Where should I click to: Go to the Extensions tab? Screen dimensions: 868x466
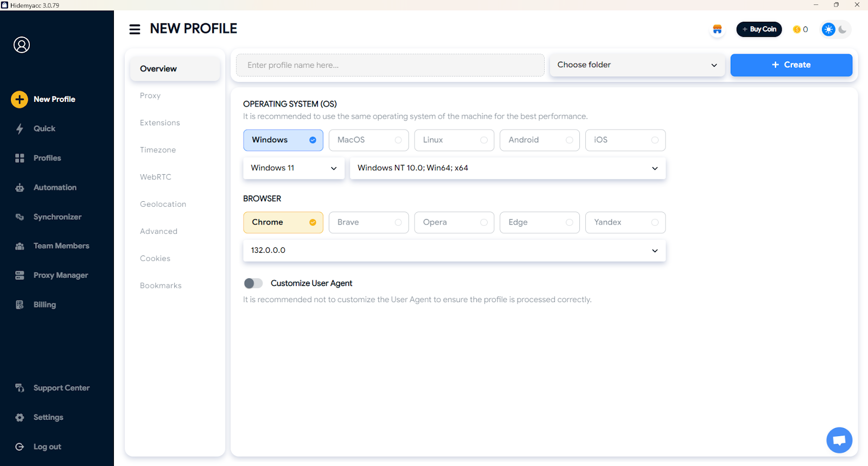click(160, 123)
